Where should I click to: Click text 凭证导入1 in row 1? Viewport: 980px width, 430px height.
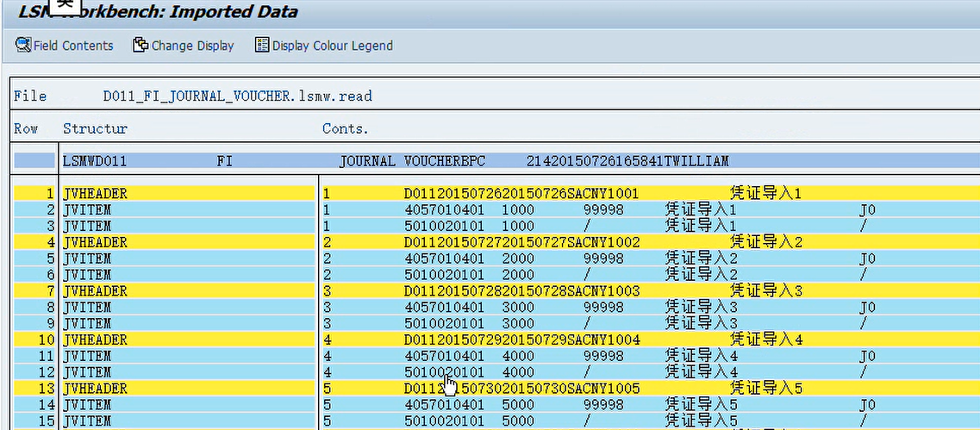[x=765, y=194]
